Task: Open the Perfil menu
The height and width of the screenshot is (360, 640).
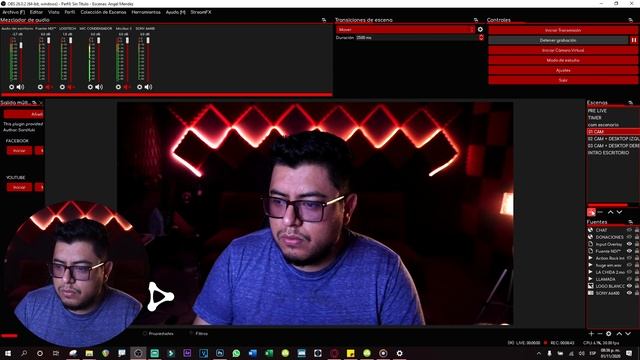Action: pyautogui.click(x=70, y=12)
